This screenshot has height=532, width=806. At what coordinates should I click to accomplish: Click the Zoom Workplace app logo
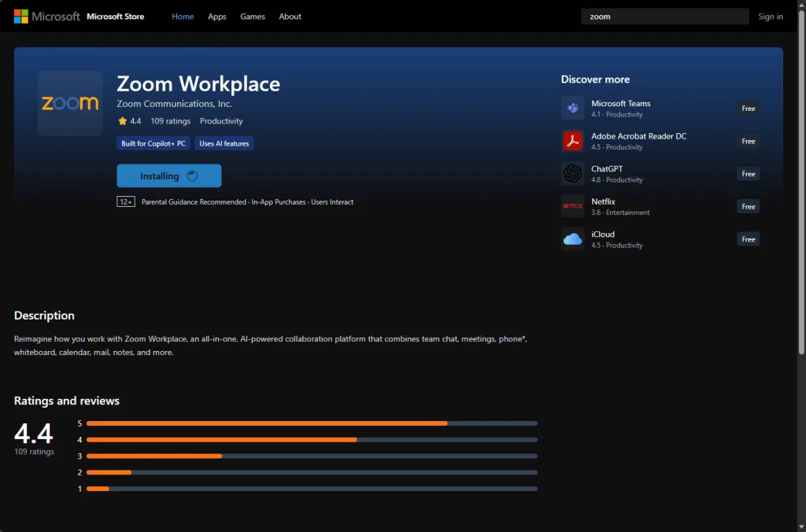click(70, 103)
